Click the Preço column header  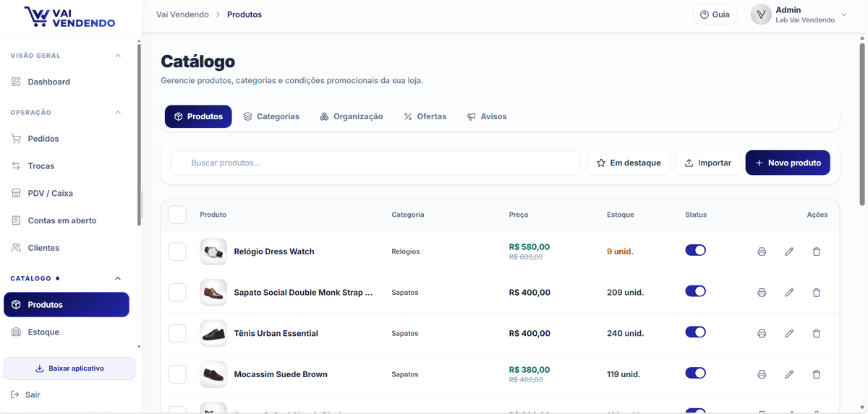519,215
